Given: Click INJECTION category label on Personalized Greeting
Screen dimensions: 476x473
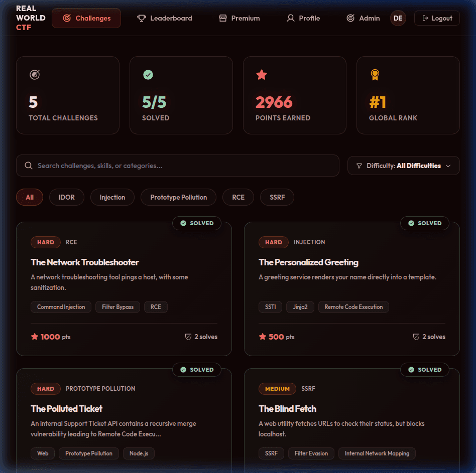Looking at the screenshot, I should 309,242.
